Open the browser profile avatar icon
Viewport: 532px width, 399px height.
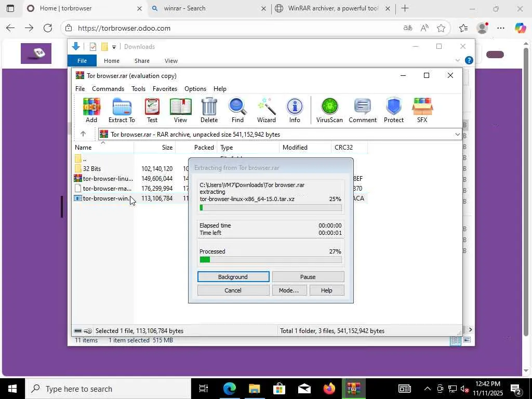(482, 28)
